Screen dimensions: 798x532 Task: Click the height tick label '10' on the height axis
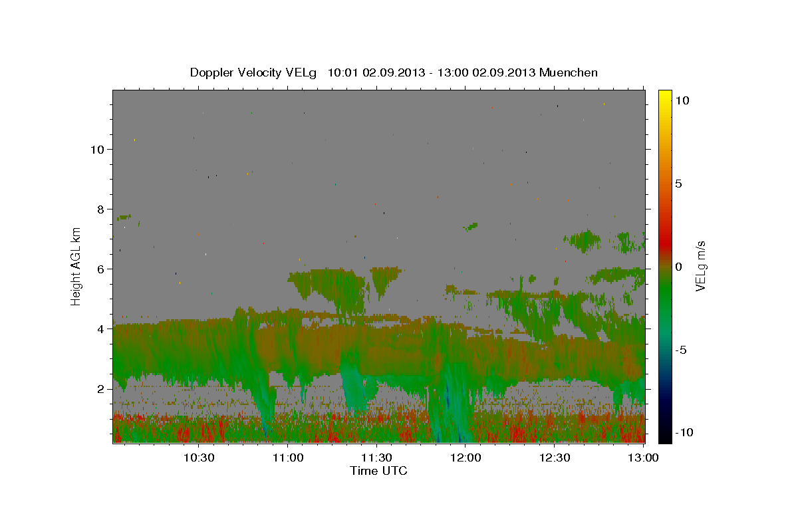[98, 150]
